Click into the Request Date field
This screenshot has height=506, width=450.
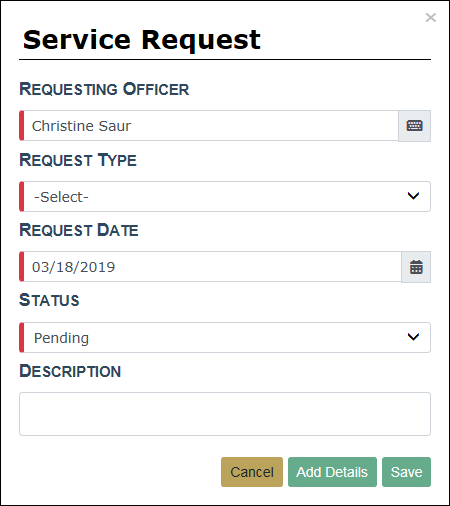(x=210, y=267)
